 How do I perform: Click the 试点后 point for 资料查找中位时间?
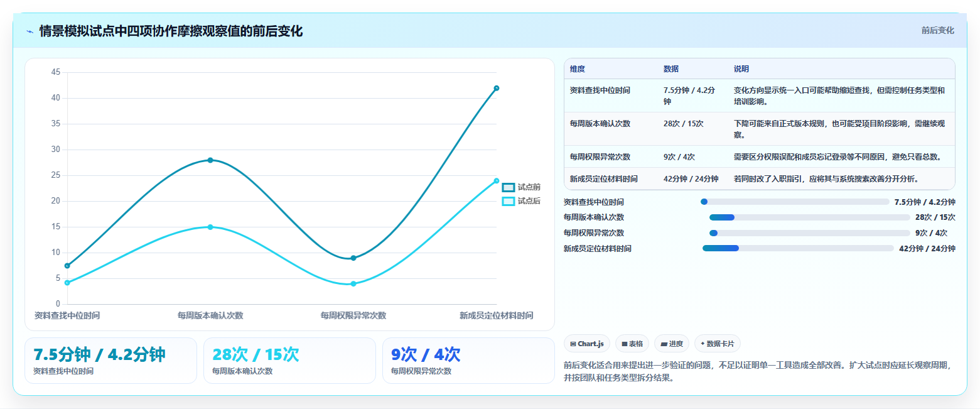pos(67,283)
